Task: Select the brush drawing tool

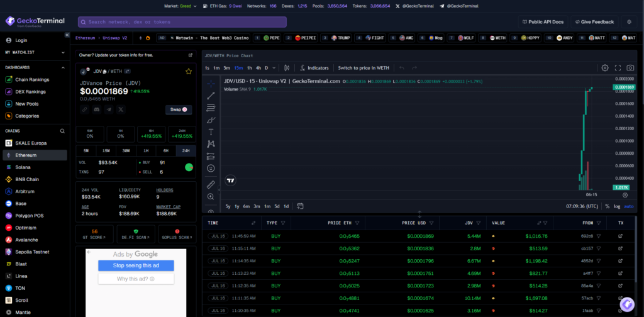Action: coord(211,120)
